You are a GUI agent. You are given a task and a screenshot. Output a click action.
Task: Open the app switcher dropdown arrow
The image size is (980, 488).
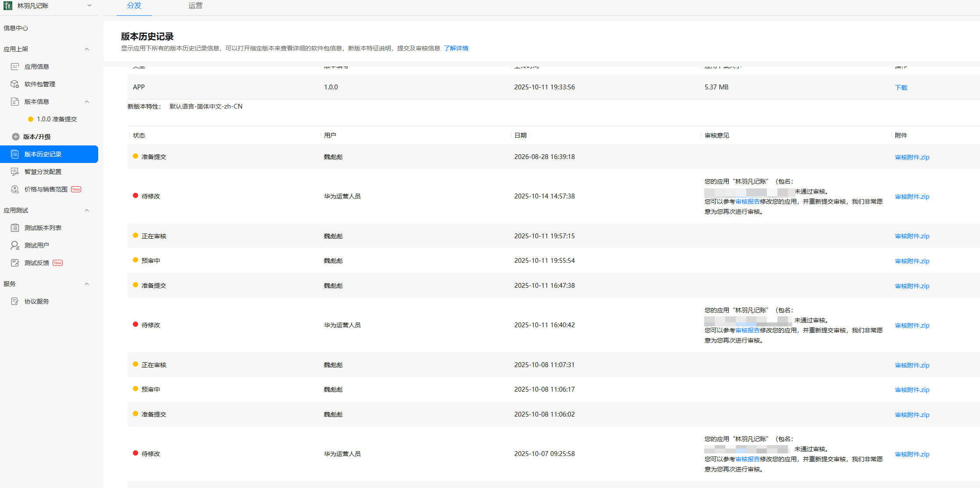click(89, 6)
